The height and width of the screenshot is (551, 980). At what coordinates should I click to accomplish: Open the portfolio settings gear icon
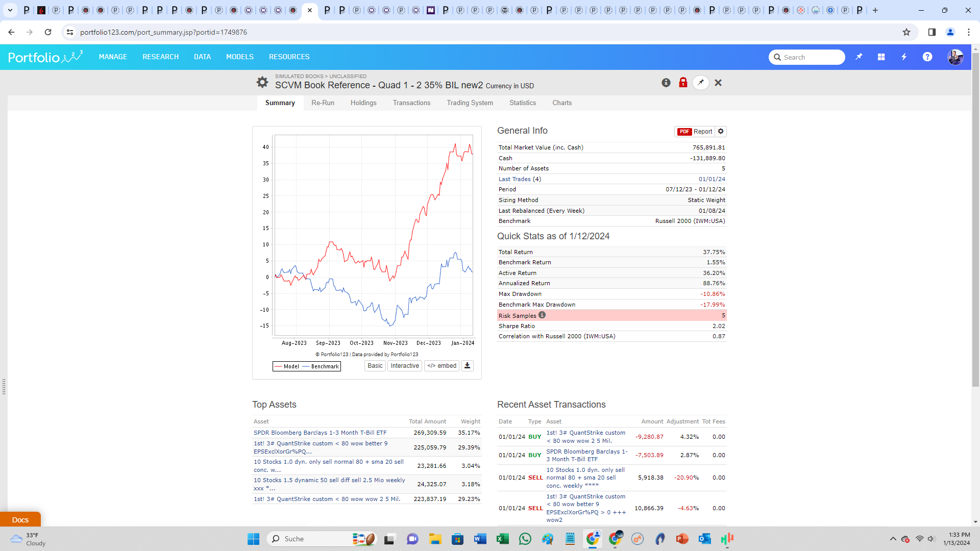(262, 82)
